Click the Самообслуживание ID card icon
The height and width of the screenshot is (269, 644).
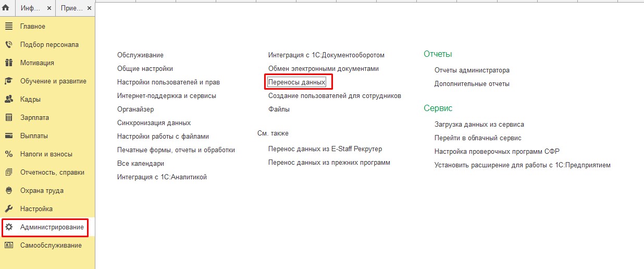[9, 246]
